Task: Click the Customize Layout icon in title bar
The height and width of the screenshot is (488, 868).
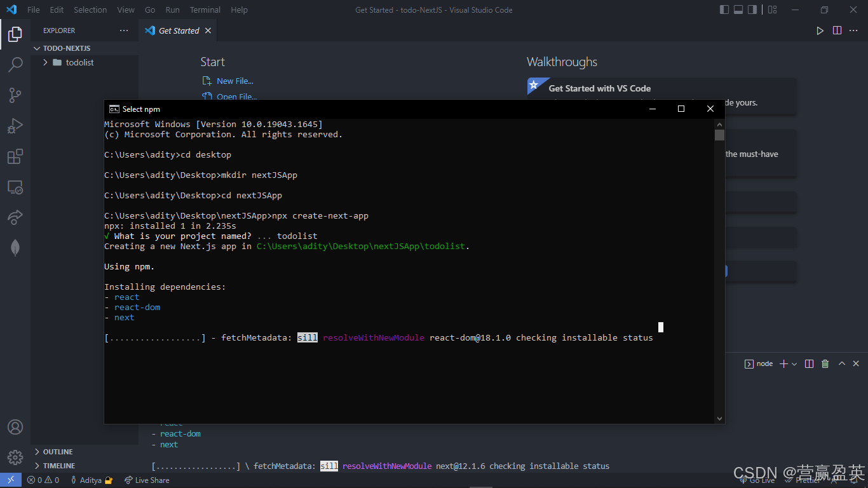Action: tap(772, 10)
